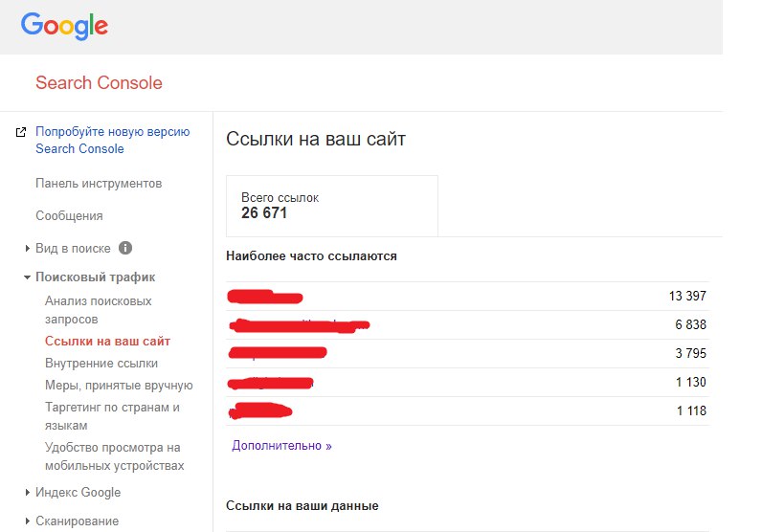Open Таргетинг по странам и языкам
This screenshot has height=532, width=784.
coord(112,416)
